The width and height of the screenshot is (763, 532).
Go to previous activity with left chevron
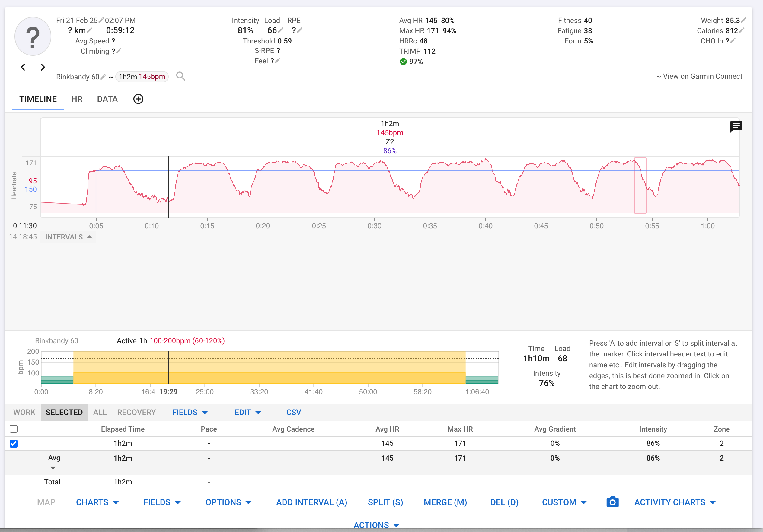click(x=23, y=68)
